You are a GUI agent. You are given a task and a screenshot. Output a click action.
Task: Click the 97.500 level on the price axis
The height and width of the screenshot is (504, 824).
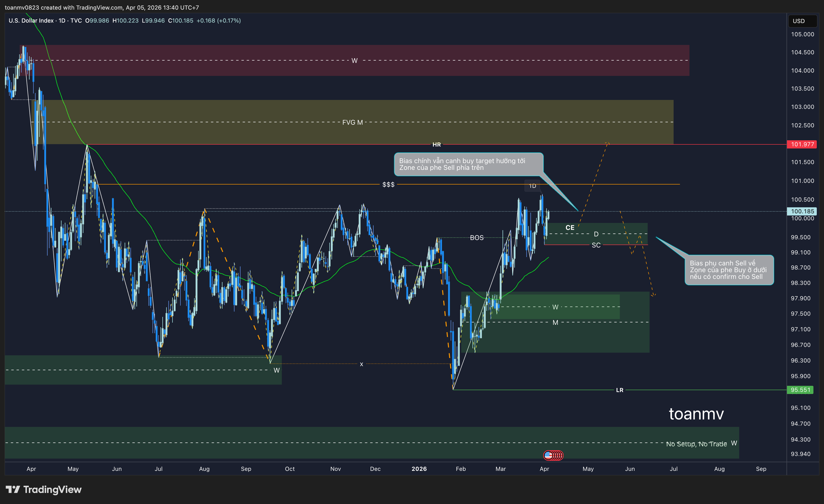(801, 313)
